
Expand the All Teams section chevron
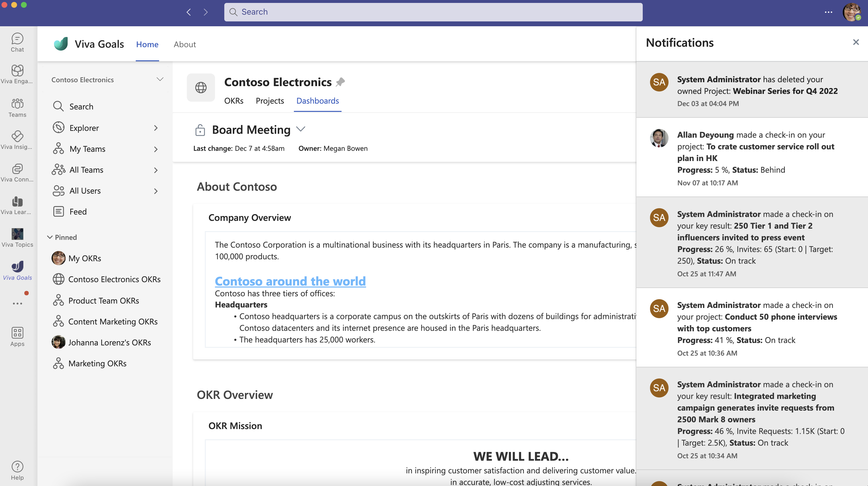point(156,169)
